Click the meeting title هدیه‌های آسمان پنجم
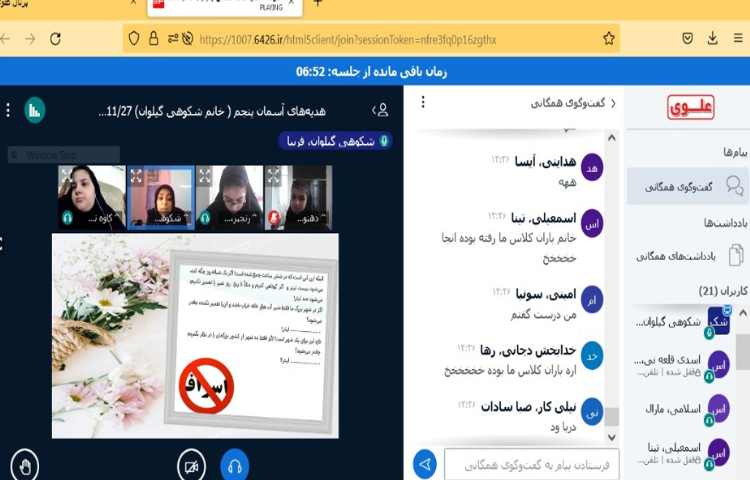This screenshot has height=480, width=750. point(212,111)
